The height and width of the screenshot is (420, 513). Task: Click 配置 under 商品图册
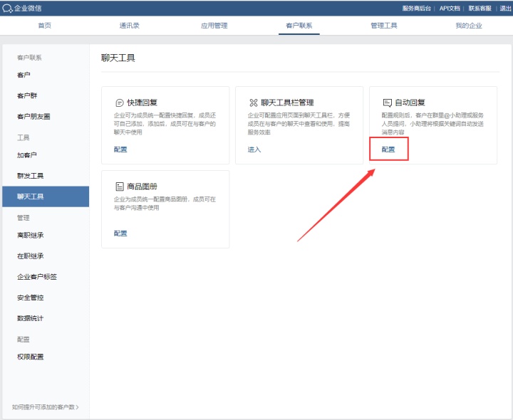[x=120, y=233]
